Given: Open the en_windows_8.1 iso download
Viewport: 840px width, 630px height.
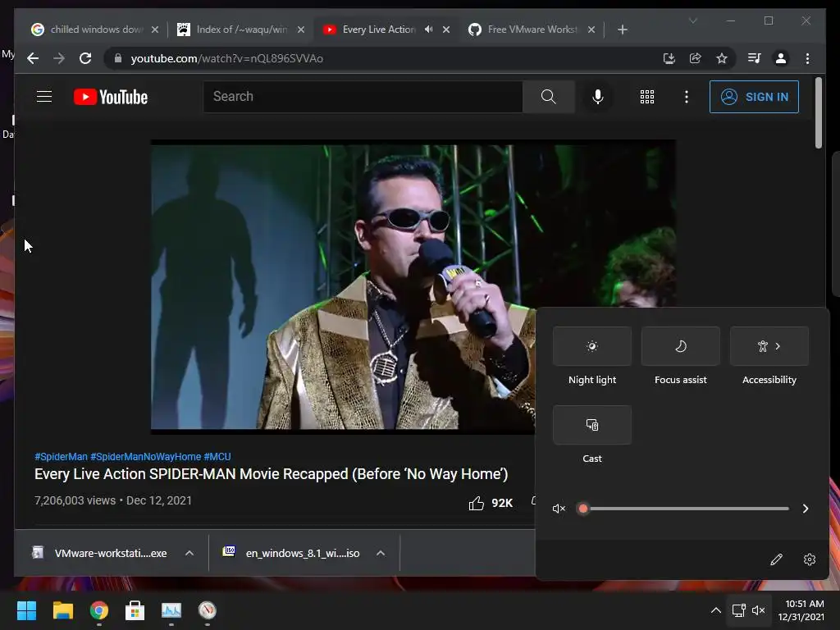Looking at the screenshot, I should 291,553.
